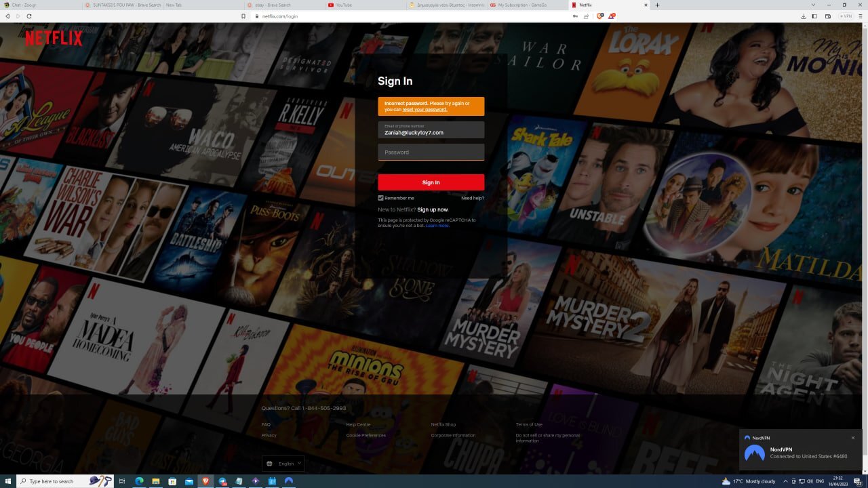Viewport: 868px width, 488px height.
Task: Open the Privacy footer link
Action: [x=269, y=435]
